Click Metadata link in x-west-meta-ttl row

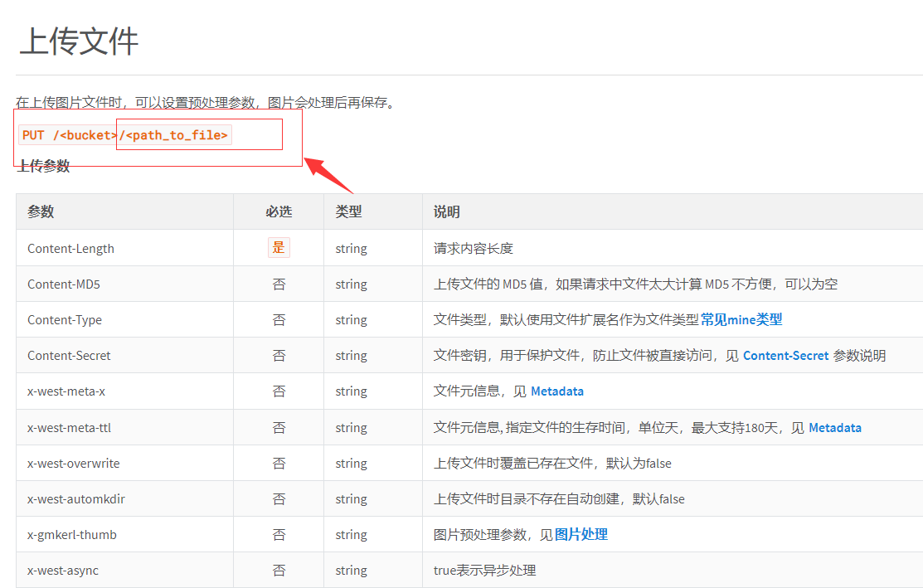pyautogui.click(x=834, y=427)
